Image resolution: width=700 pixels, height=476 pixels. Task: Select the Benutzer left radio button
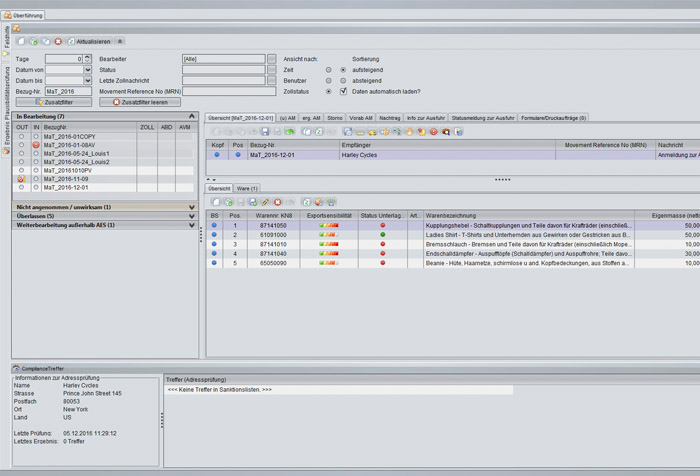tap(329, 81)
